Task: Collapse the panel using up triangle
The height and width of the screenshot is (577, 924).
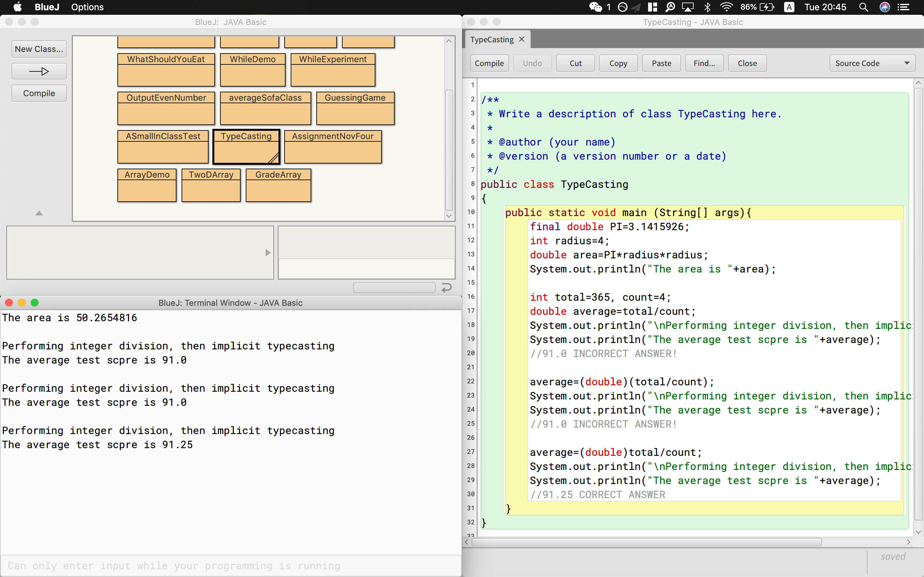Action: click(39, 213)
